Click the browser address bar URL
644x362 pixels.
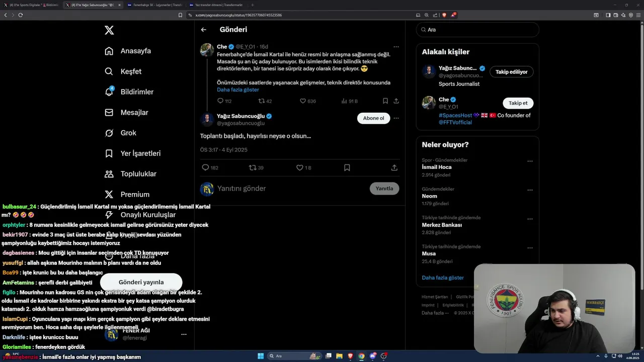point(238,15)
